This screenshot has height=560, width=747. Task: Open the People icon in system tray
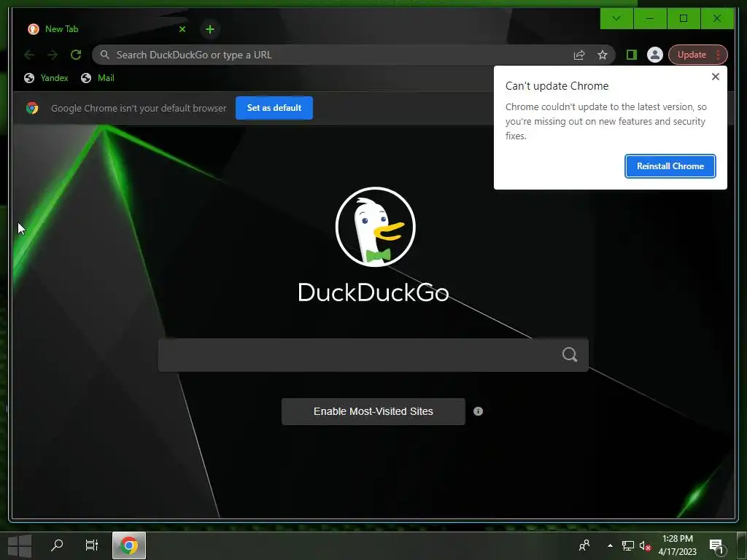pos(584,545)
